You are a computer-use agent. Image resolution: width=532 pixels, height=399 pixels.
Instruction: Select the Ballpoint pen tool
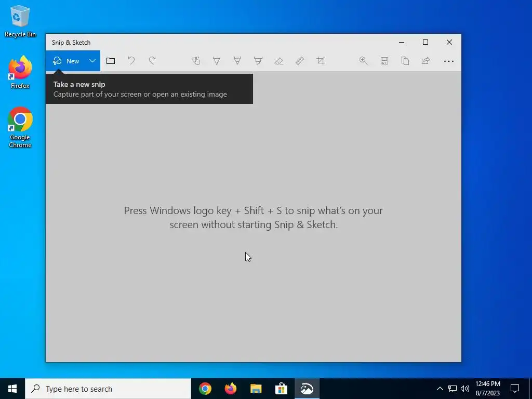coord(217,61)
